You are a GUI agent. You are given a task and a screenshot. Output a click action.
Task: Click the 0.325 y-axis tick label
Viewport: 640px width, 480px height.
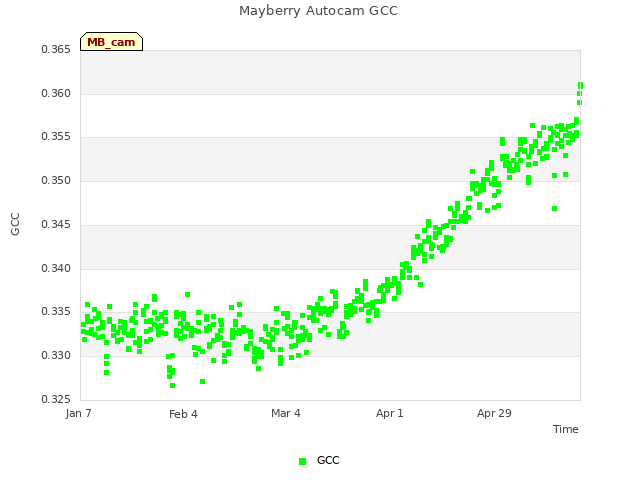click(56, 399)
